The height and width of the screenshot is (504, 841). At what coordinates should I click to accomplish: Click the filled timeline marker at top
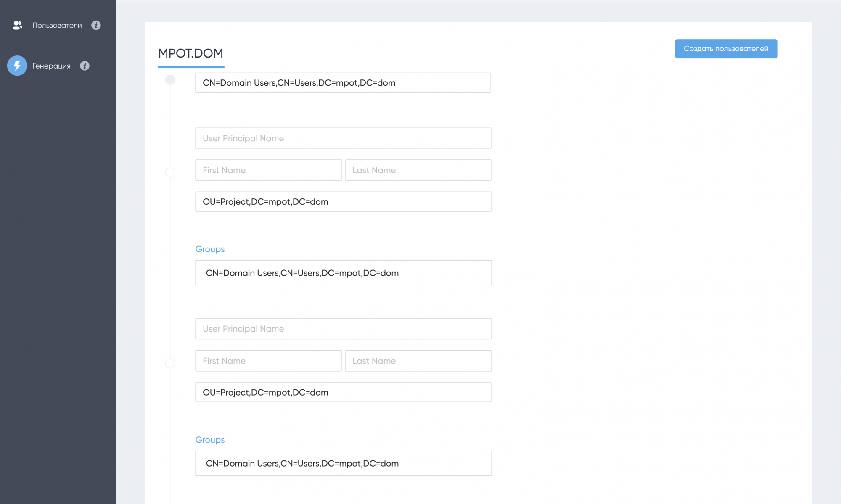point(170,79)
